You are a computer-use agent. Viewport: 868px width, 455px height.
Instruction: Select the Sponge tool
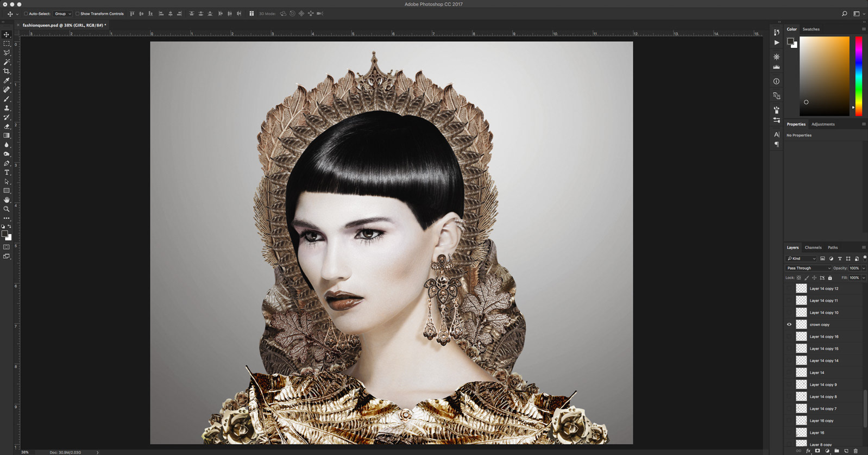coord(7,154)
